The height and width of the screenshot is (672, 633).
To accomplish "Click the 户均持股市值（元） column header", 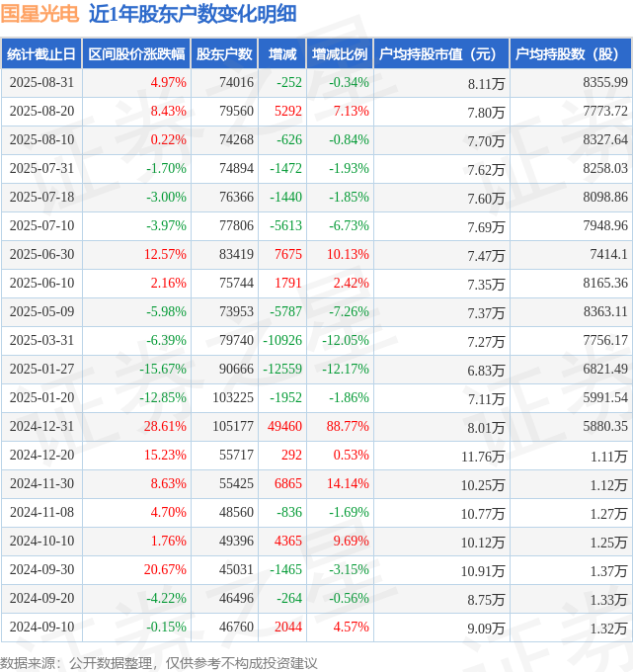I will (441, 54).
